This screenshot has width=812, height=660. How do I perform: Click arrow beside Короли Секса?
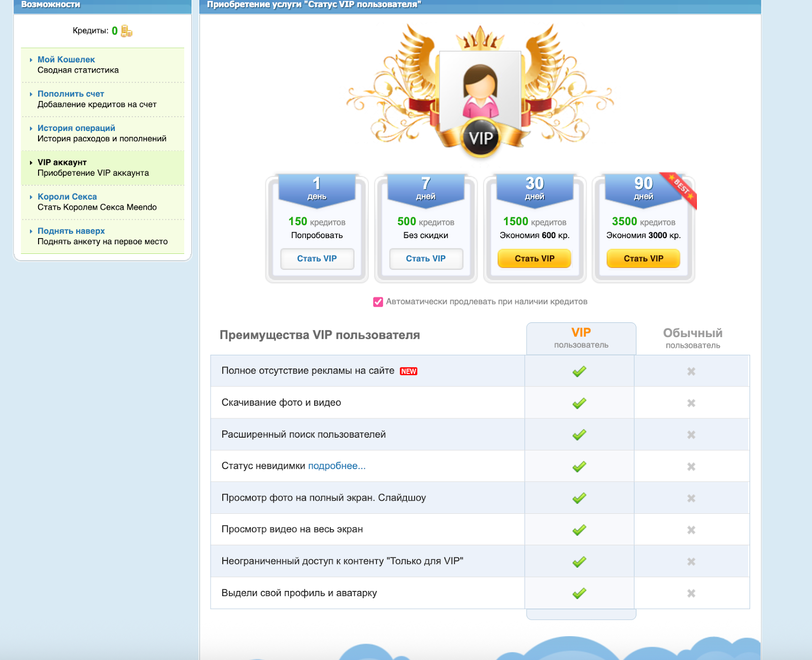click(31, 197)
